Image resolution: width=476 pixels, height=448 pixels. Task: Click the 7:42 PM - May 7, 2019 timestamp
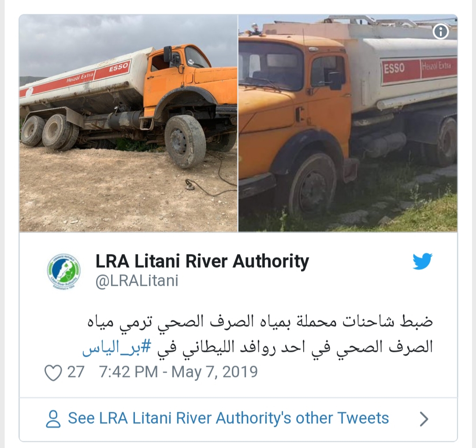[x=178, y=372]
